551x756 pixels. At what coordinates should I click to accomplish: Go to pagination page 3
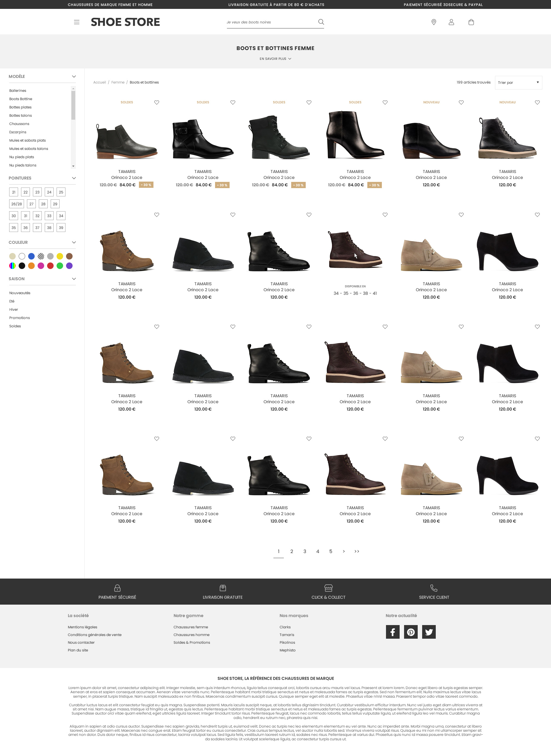305,551
